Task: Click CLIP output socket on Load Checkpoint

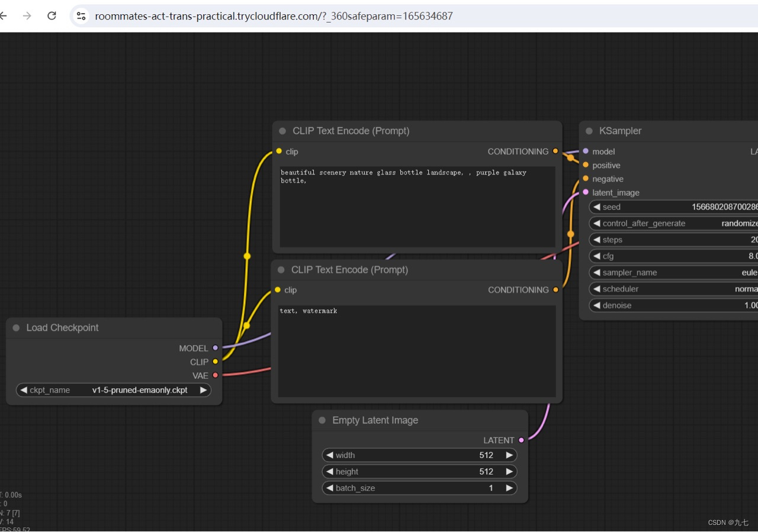Action: (215, 362)
